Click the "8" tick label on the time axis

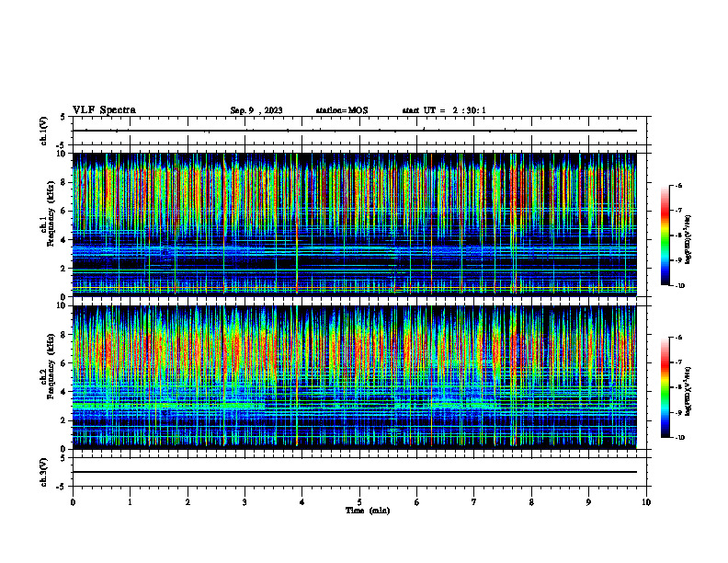pos(531,502)
